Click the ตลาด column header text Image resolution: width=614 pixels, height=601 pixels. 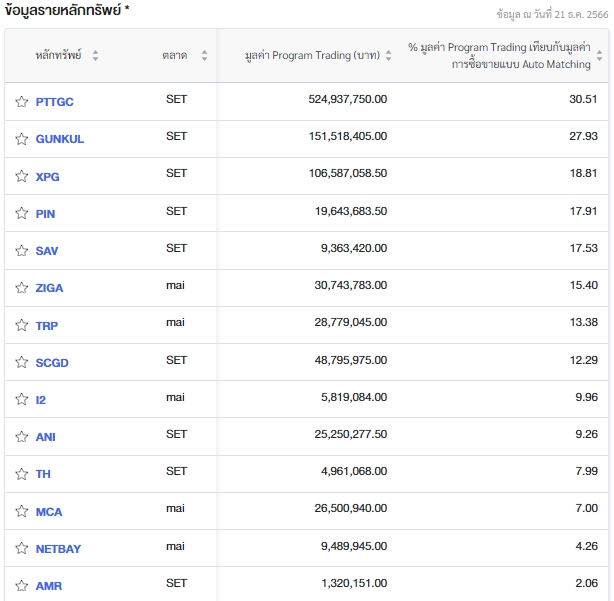[x=174, y=56]
